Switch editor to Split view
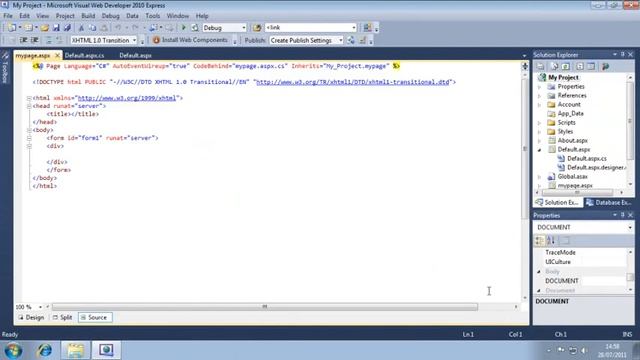Screen dimensions: 640x360 pos(62,317)
